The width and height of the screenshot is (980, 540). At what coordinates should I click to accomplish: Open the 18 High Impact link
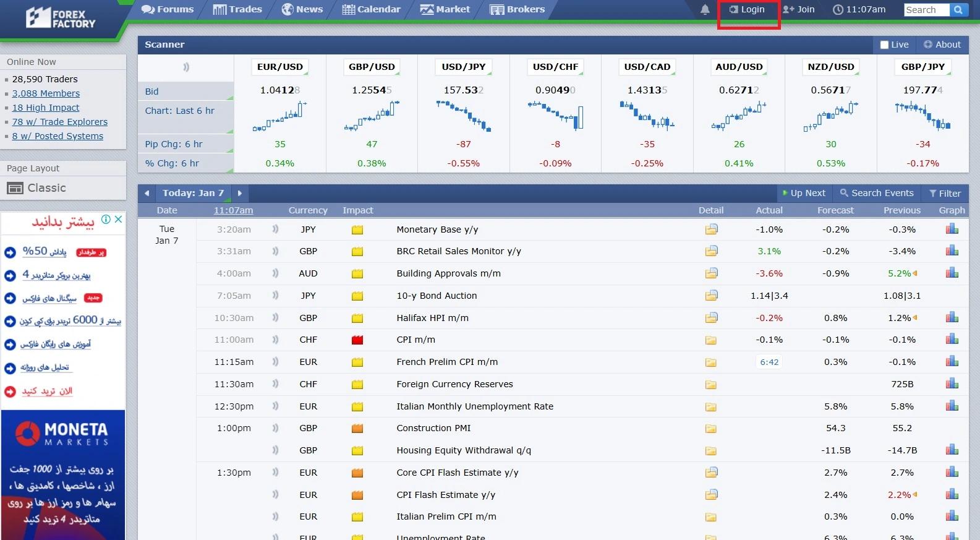(46, 108)
